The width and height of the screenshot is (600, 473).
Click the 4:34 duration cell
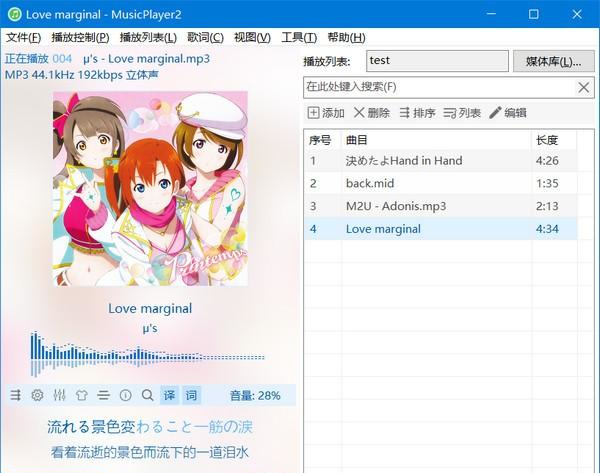tap(547, 229)
